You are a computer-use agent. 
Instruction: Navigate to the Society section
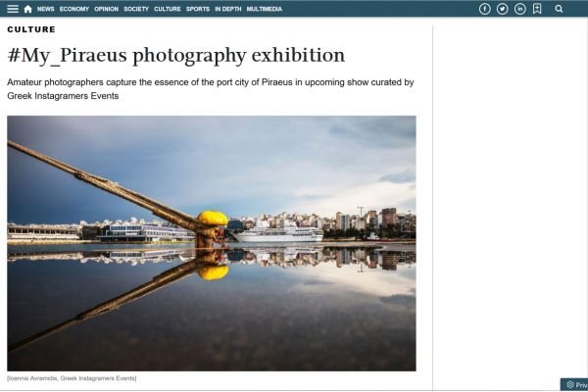136,9
